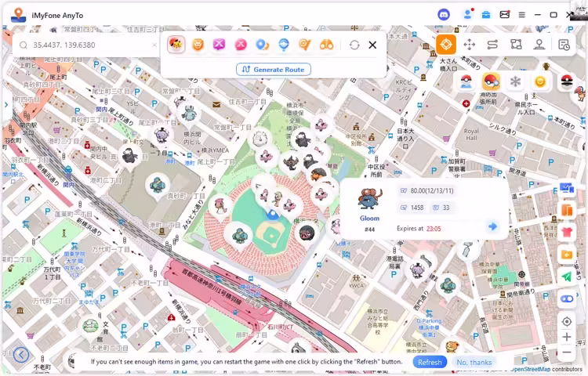This screenshot has height=376, width=588.
Task: Open the Discord community icon
Action: pyautogui.click(x=444, y=15)
